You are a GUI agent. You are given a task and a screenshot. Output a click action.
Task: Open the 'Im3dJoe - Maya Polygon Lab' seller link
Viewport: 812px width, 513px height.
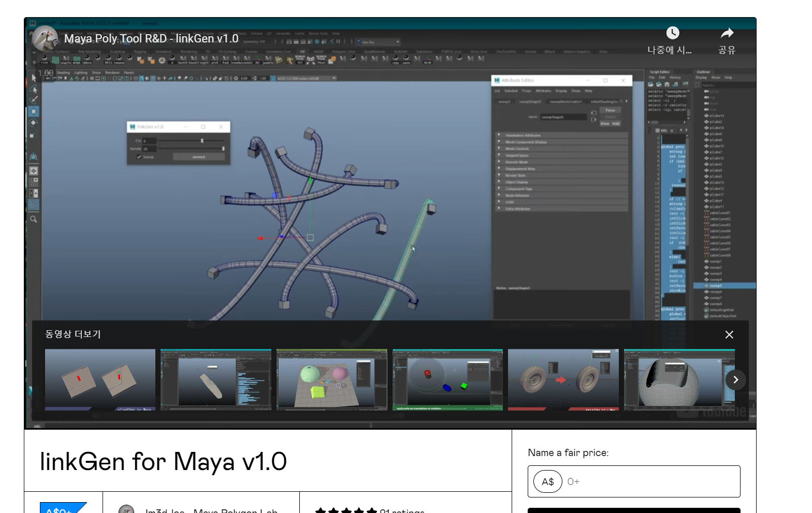[x=211, y=510]
